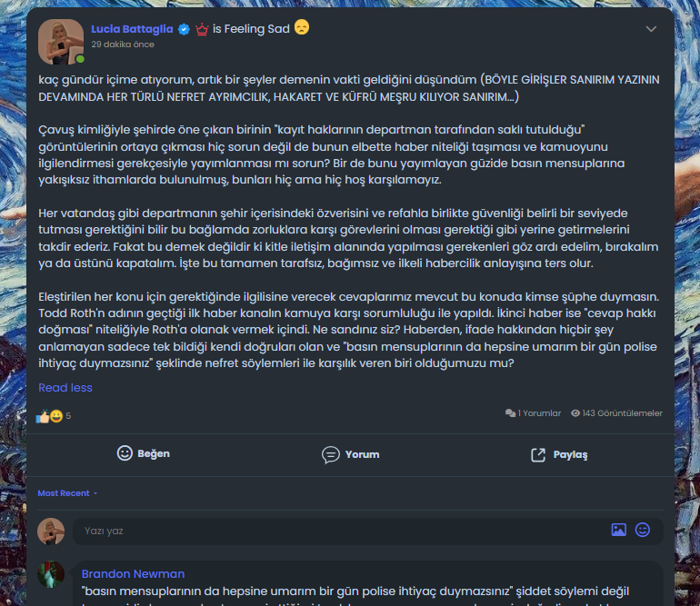Screen dimensions: 700x606
Task: Attach an image using the picture icon
Action: point(618,530)
